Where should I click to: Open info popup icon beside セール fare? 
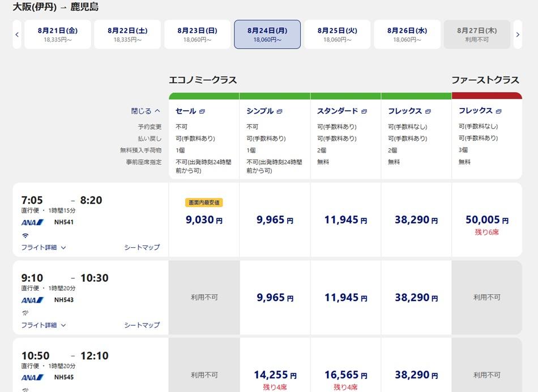202,111
